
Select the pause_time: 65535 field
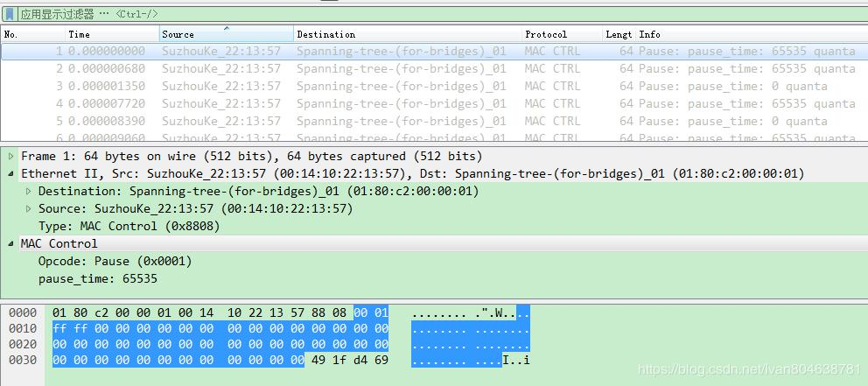(97, 278)
